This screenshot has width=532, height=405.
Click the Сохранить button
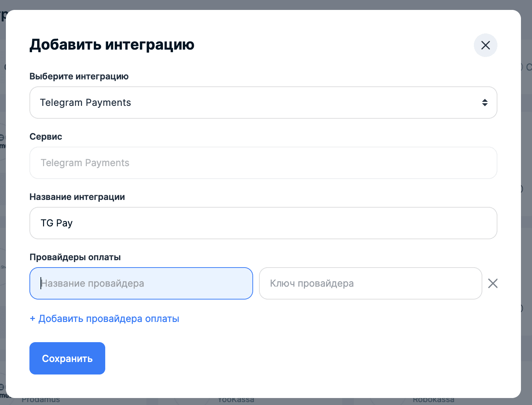(67, 358)
